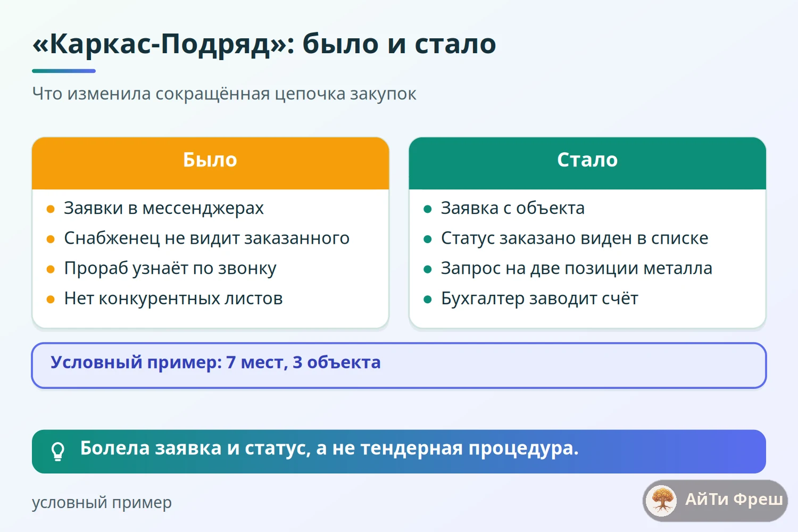Click the text Бухгалтер заводит счёт
This screenshot has width=798, height=532.
click(539, 298)
